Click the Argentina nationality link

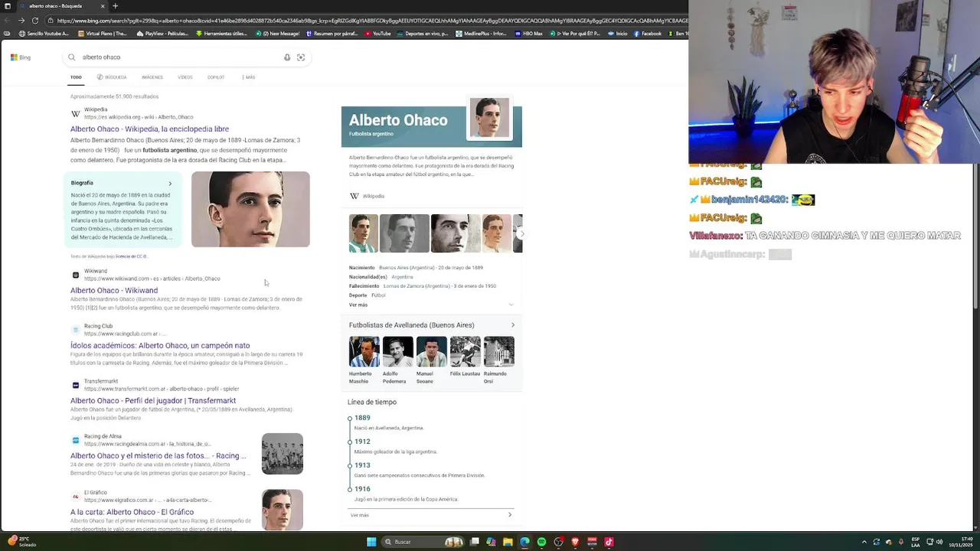click(402, 277)
